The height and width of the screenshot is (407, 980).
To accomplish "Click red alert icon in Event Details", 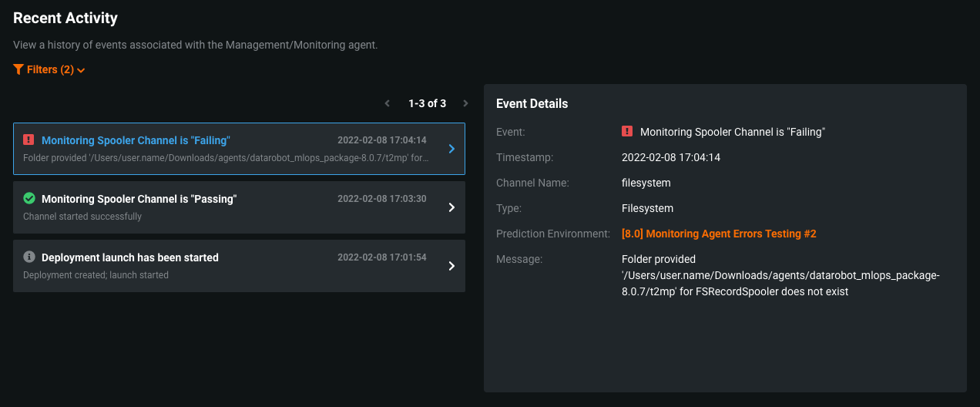I will (x=627, y=132).
